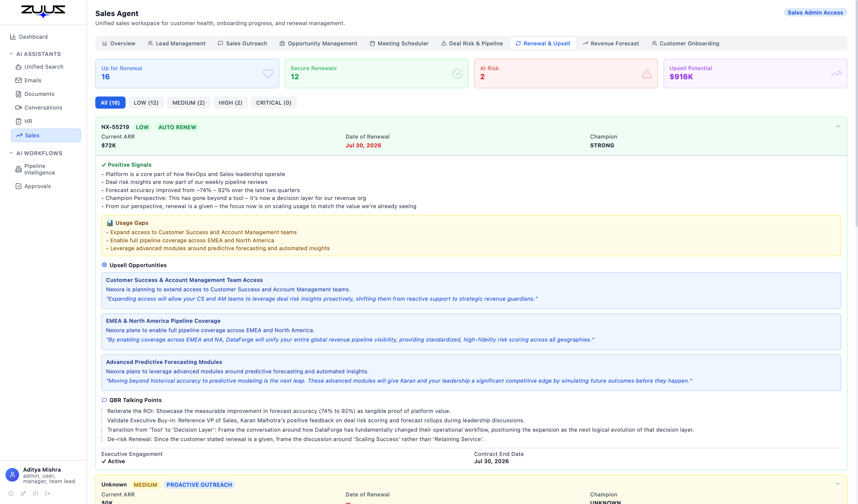Click the key icon below the user profile

point(23,493)
